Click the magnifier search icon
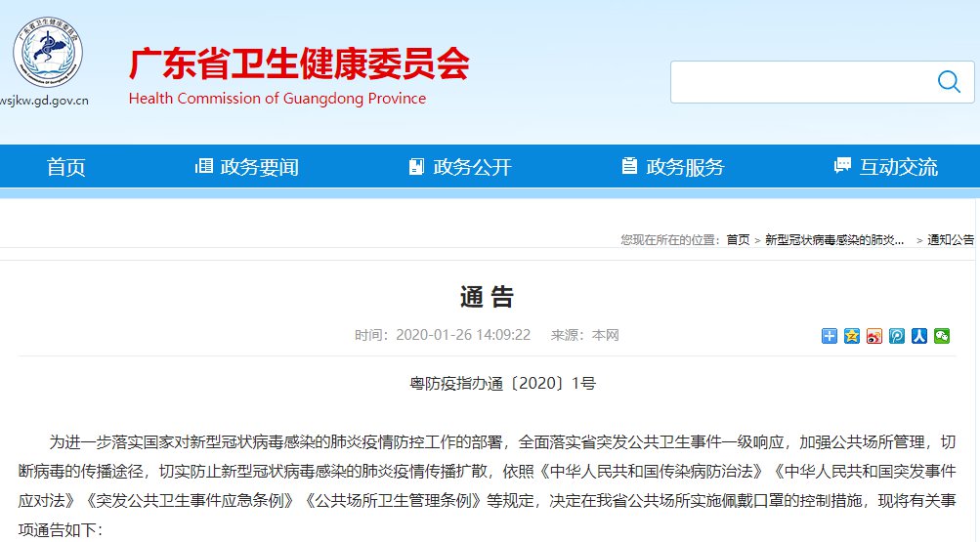The height and width of the screenshot is (542, 980). click(948, 81)
